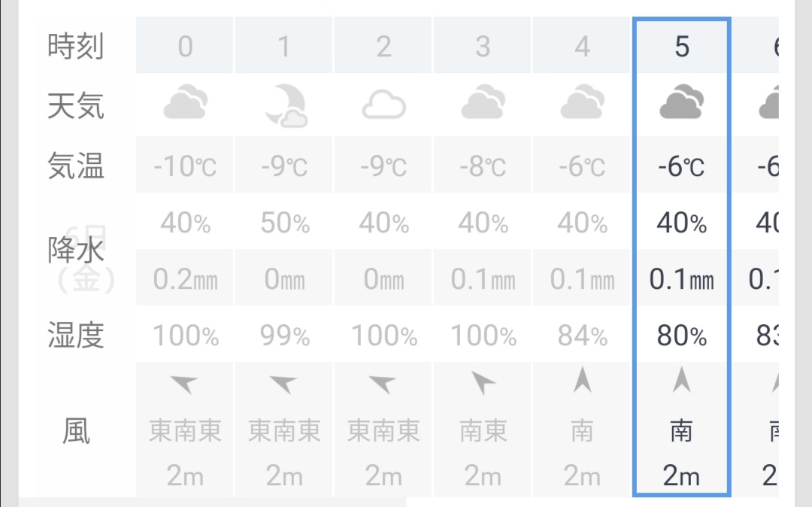Viewport: 812px width, 507px height.
Task: Click the 99% humidity value
Action: (x=284, y=336)
